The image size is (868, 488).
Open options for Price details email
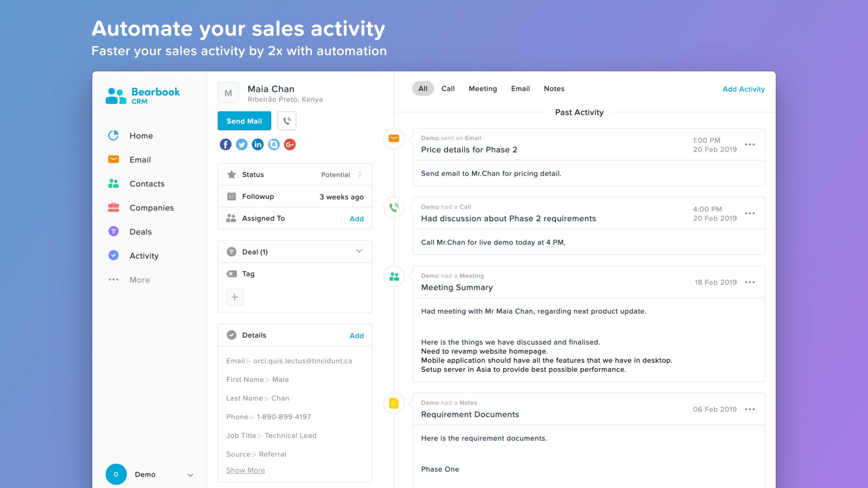(x=750, y=145)
